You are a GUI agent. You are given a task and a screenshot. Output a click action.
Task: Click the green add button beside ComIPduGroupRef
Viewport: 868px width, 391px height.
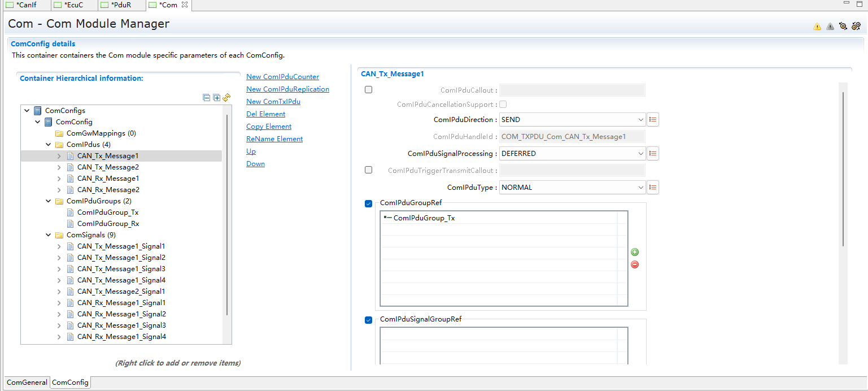click(635, 252)
